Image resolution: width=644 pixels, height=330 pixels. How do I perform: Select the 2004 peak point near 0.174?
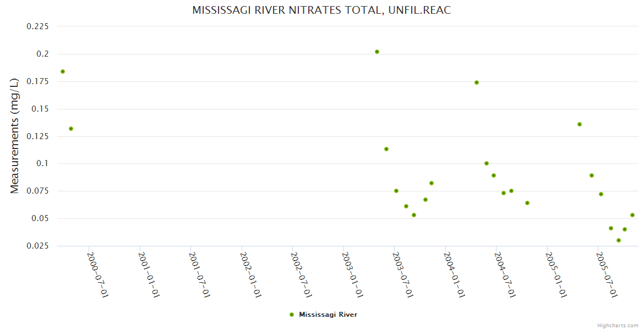click(477, 82)
